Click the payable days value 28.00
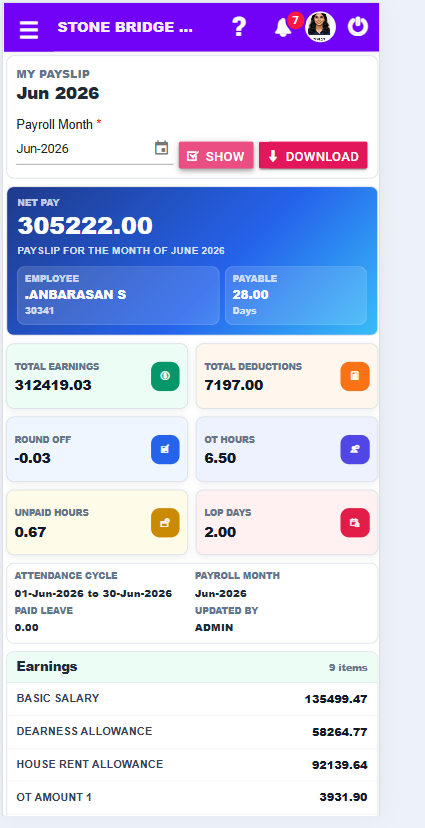 click(x=250, y=295)
